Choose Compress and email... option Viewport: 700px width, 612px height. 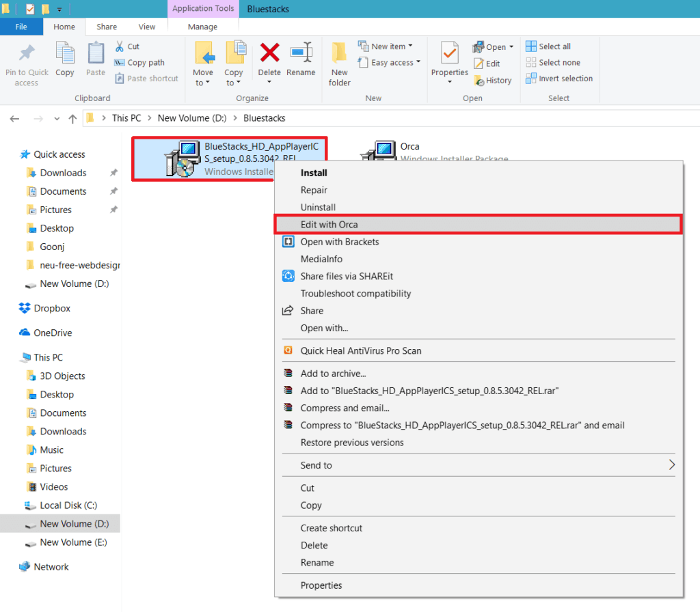tap(478, 408)
